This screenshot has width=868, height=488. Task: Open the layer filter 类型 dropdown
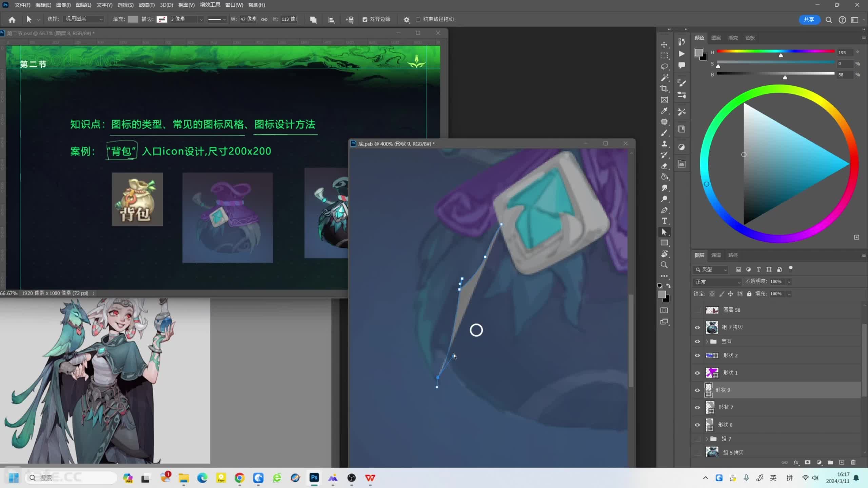711,270
